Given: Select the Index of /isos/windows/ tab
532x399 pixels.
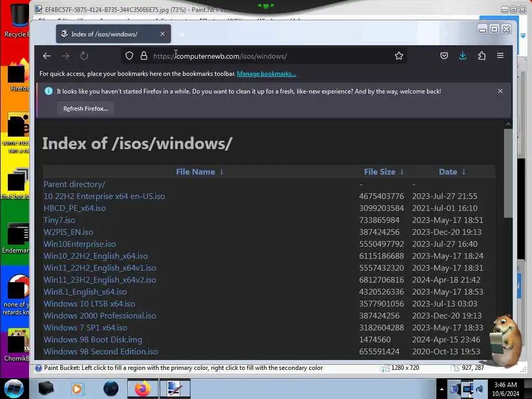Looking at the screenshot, I should tap(113, 34).
